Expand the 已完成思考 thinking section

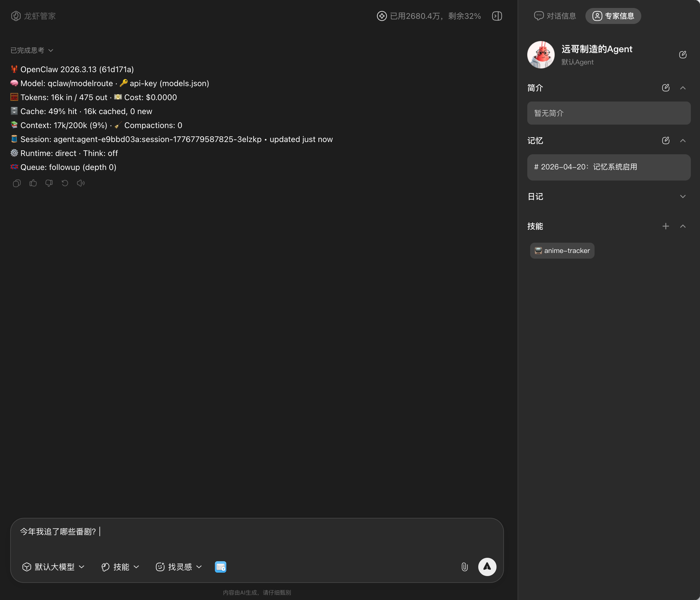click(x=32, y=50)
